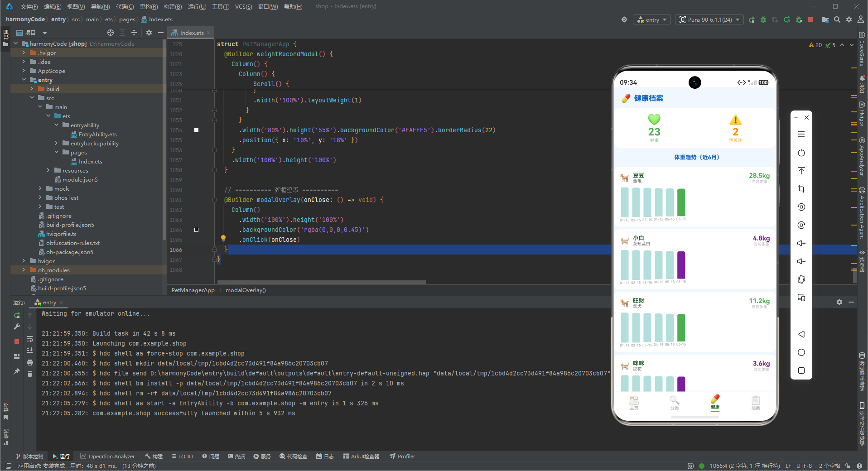
Task: Open the 构建(B) menu
Action: 173,6
